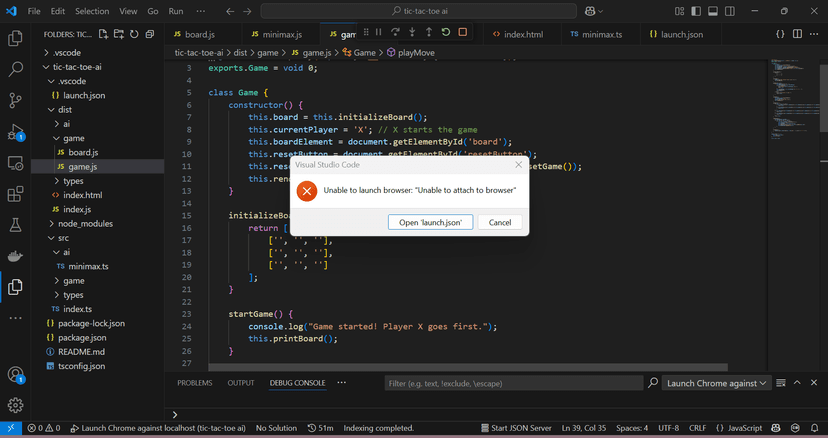Open the Run and Debug view
Image resolution: width=828 pixels, height=438 pixels.
(x=15, y=132)
